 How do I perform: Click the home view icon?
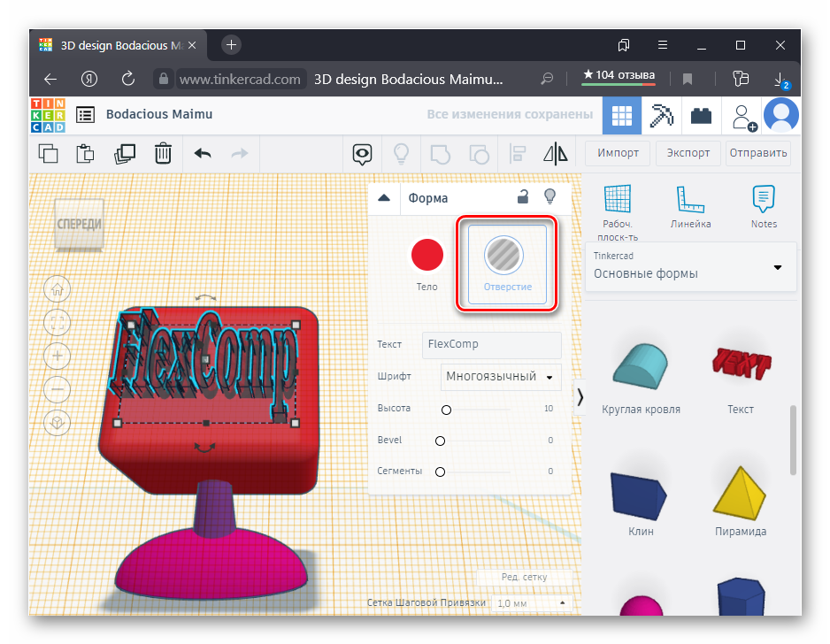tap(58, 288)
